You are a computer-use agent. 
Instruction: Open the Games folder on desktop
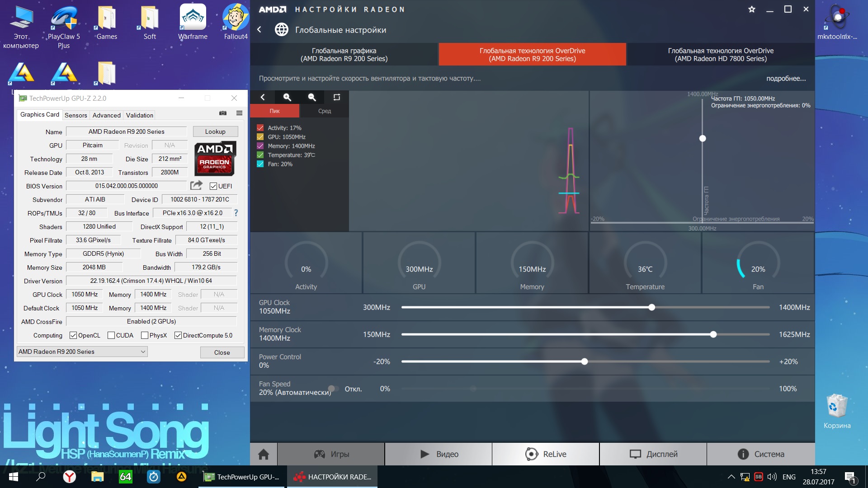pos(107,23)
